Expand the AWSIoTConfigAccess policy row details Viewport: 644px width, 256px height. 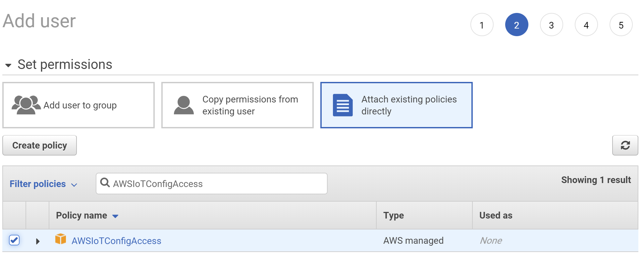(x=37, y=241)
